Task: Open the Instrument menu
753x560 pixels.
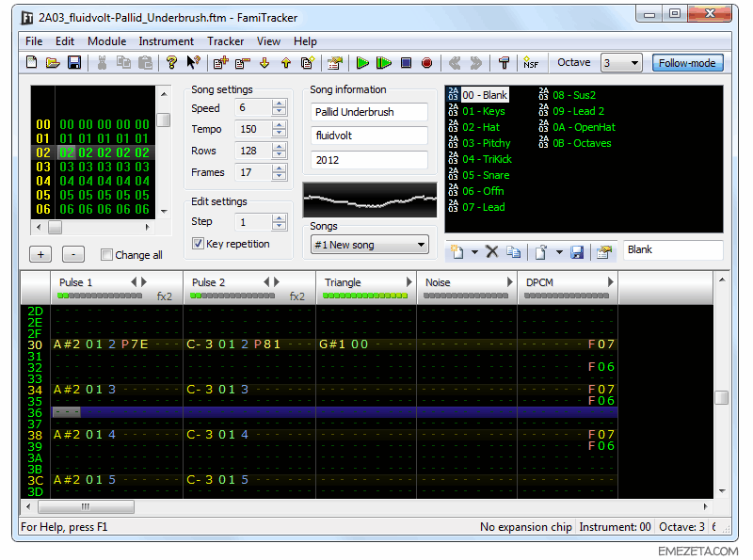Action: pyautogui.click(x=167, y=41)
